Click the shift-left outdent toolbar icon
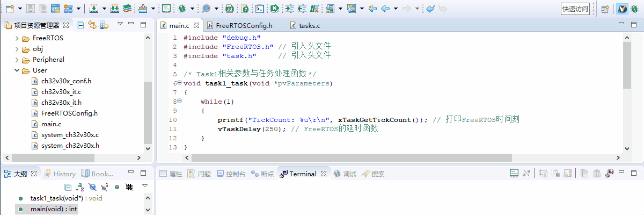The image size is (644, 215). point(302,9)
